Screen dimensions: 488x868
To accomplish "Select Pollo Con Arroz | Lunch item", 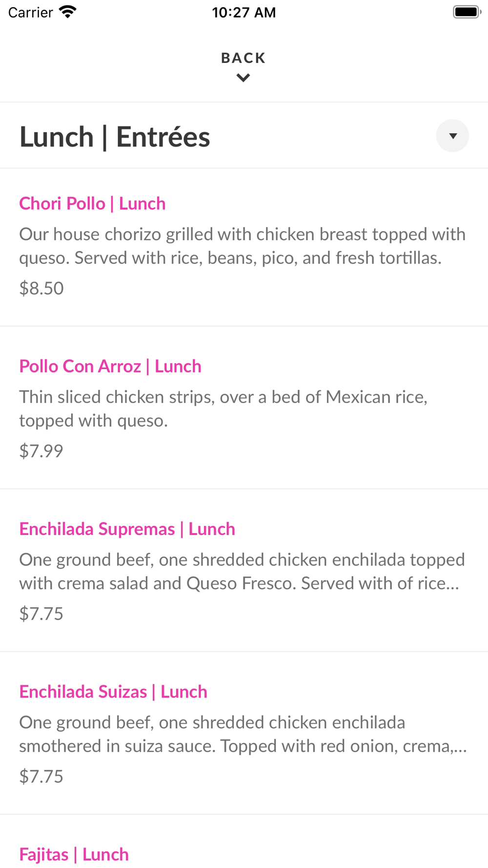I will click(x=110, y=366).
